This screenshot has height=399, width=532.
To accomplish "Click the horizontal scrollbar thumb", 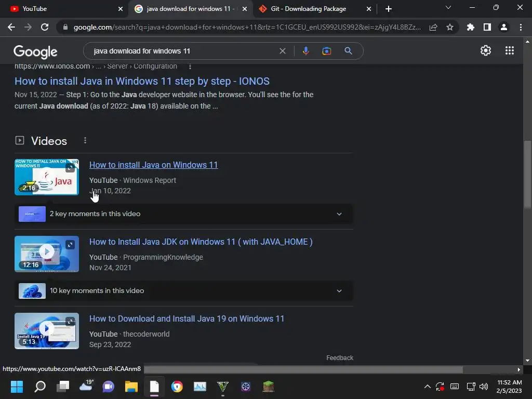I will point(303,369).
